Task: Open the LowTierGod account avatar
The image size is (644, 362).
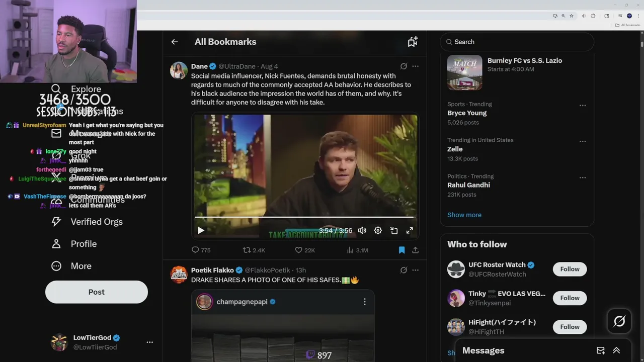Action: click(x=59, y=342)
